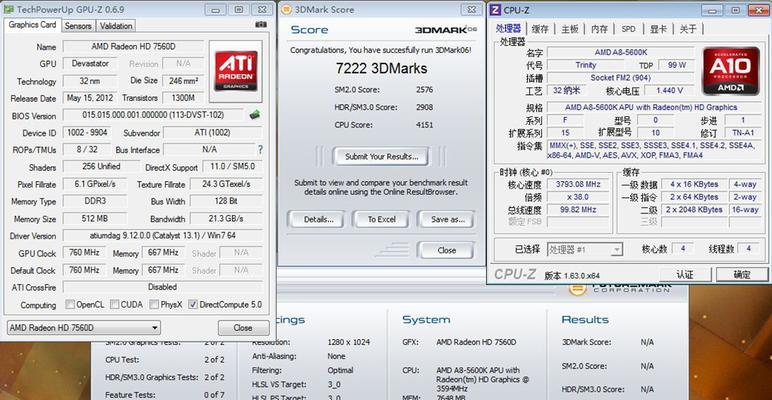
Task: Click the core speed 3793.08 MHz value
Action: coord(579,184)
